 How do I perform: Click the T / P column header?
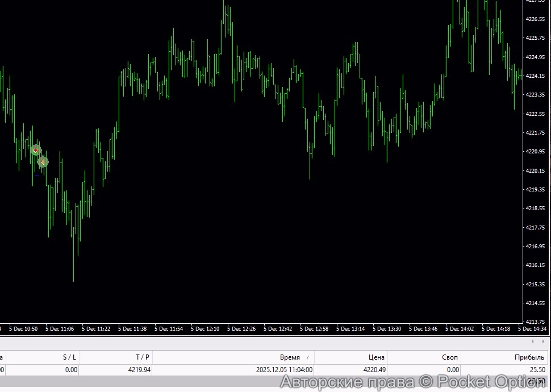point(142,357)
